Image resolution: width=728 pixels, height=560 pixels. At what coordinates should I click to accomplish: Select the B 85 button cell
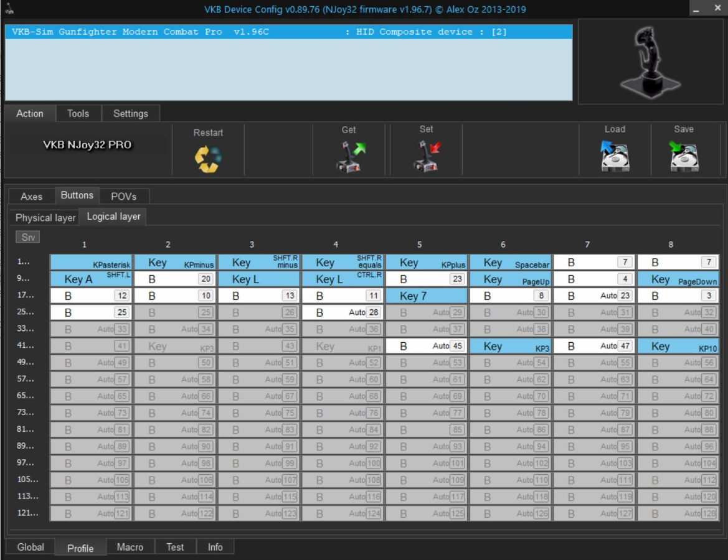point(427,429)
